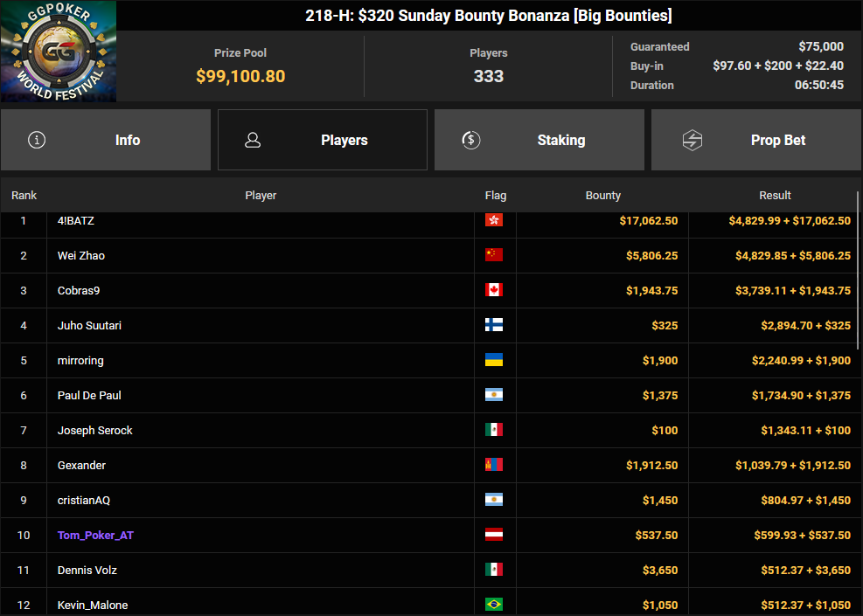Click the Rank column header
This screenshot has width=863, height=616.
point(24,195)
